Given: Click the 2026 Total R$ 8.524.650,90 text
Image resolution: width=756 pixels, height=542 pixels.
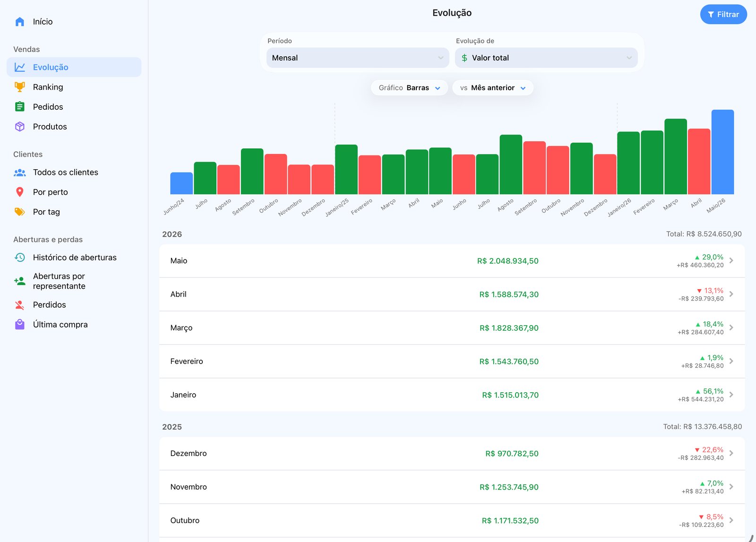Looking at the screenshot, I should pyautogui.click(x=704, y=234).
